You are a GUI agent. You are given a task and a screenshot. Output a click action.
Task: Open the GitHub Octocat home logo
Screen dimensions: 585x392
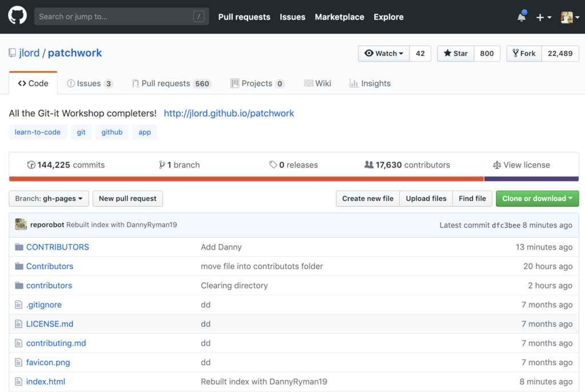pos(17,16)
